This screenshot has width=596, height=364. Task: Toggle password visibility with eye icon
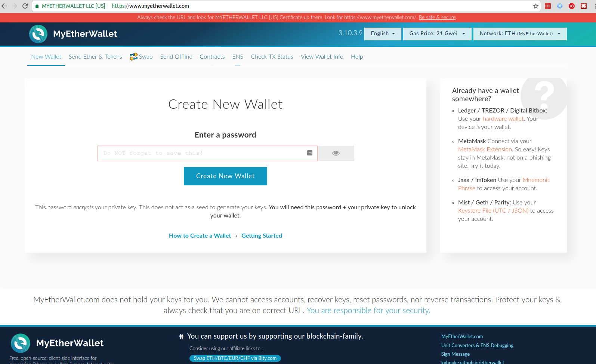pos(336,153)
